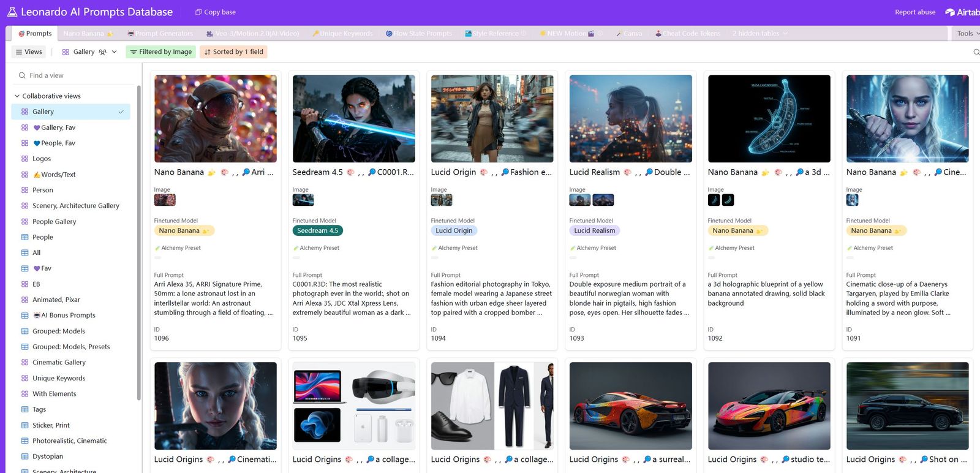
Task: Collapse the Collaborative views section
Action: [x=17, y=96]
